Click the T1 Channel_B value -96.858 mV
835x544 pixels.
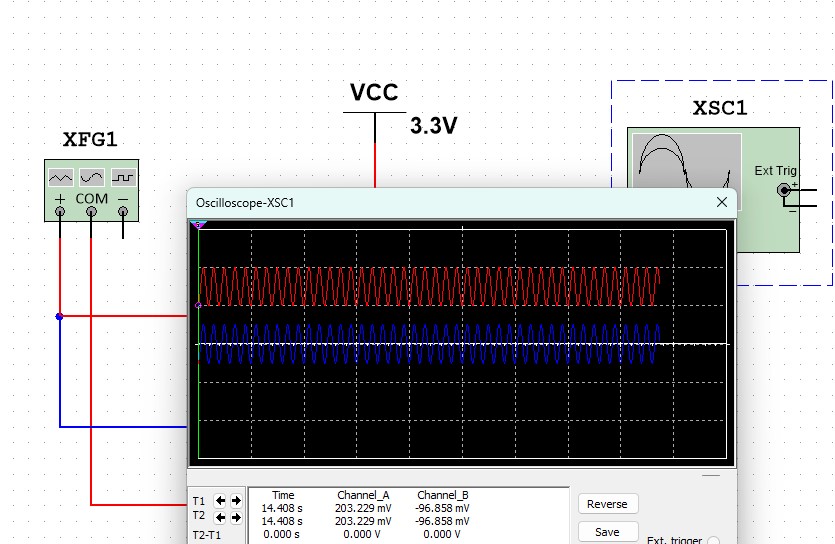442,508
